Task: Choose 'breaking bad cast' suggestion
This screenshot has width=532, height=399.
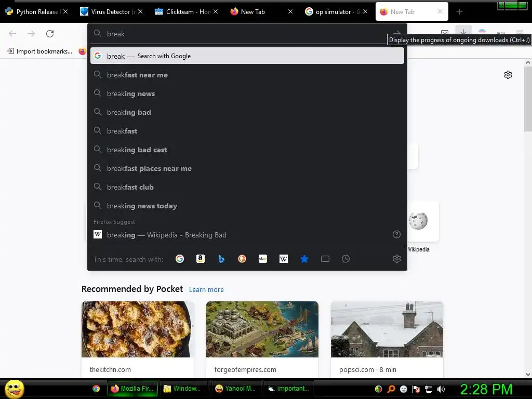Action: (x=247, y=149)
